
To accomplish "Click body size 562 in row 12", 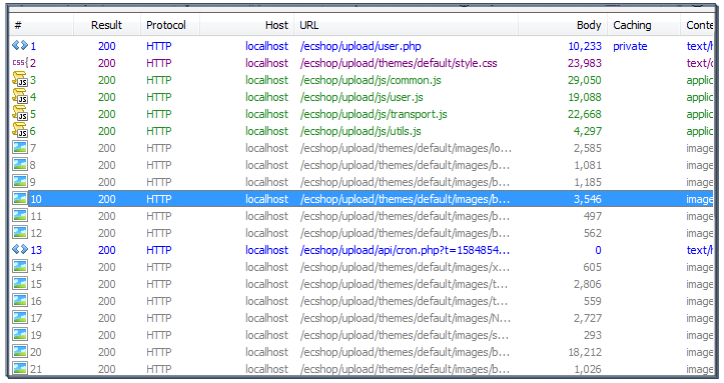I will point(592,233).
